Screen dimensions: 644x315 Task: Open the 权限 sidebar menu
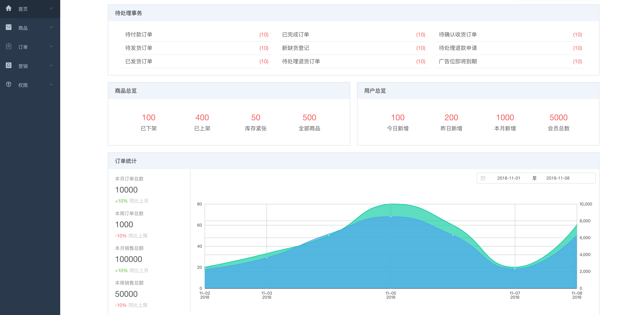30,85
